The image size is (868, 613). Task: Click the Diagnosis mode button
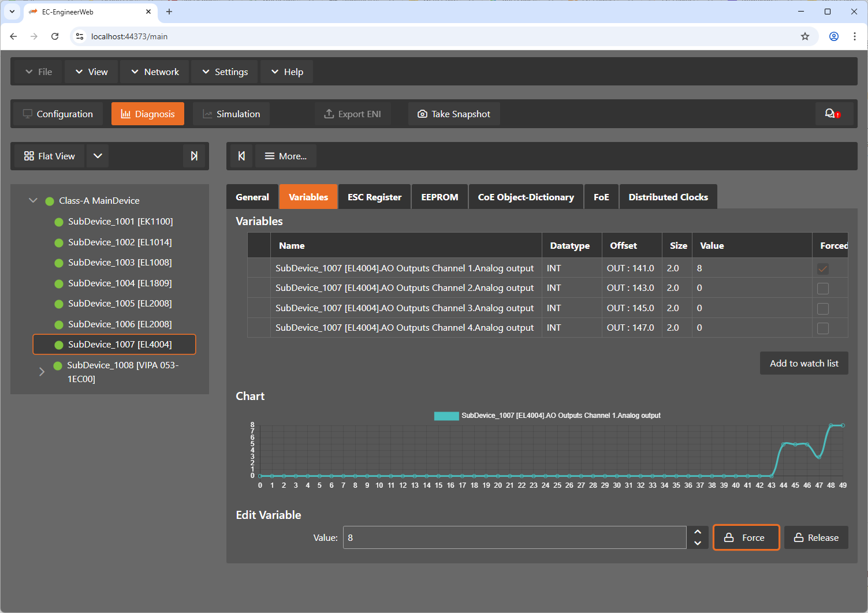coord(148,114)
